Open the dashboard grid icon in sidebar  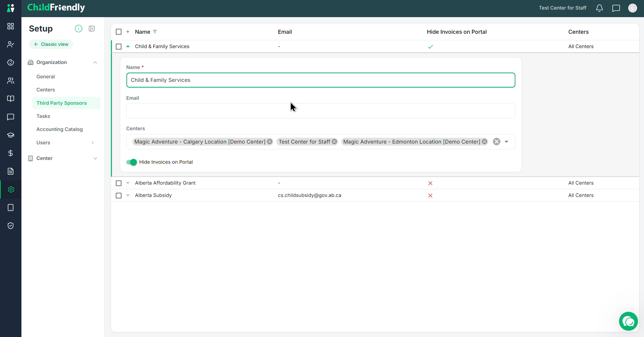coord(11,26)
